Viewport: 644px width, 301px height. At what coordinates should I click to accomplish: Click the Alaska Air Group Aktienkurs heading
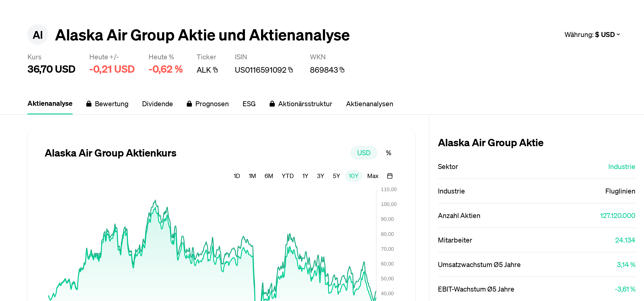pos(111,153)
